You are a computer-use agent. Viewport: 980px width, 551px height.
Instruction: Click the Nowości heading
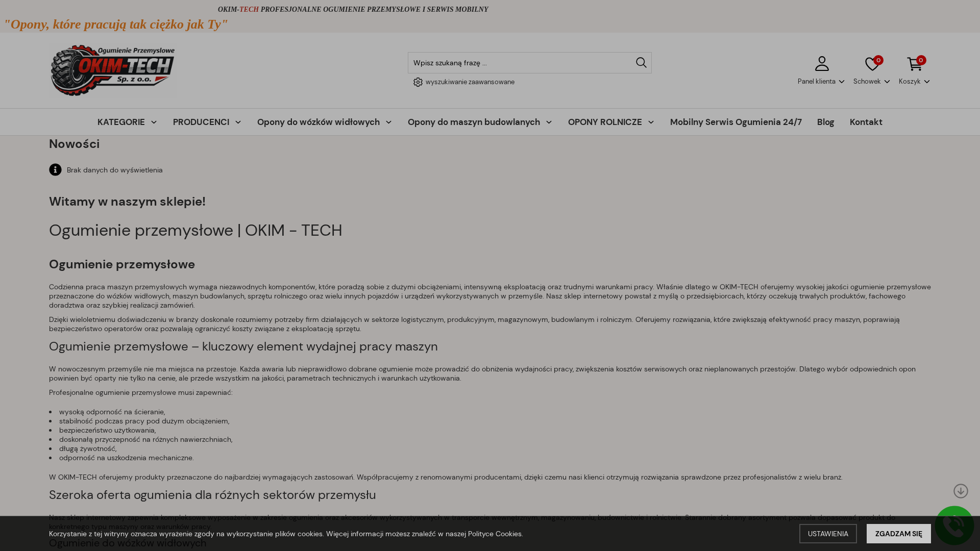(75, 144)
